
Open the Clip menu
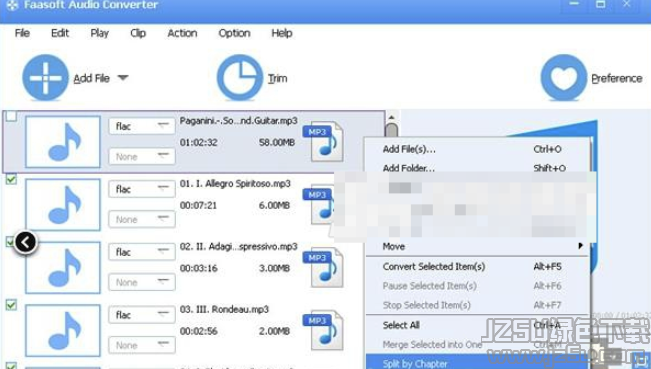point(138,33)
